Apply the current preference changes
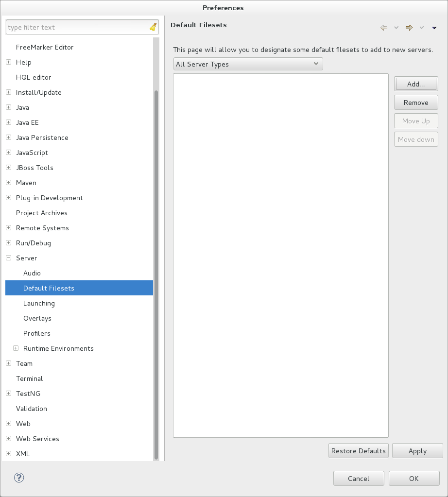Screen dimensions: 448x497 click(x=417, y=450)
